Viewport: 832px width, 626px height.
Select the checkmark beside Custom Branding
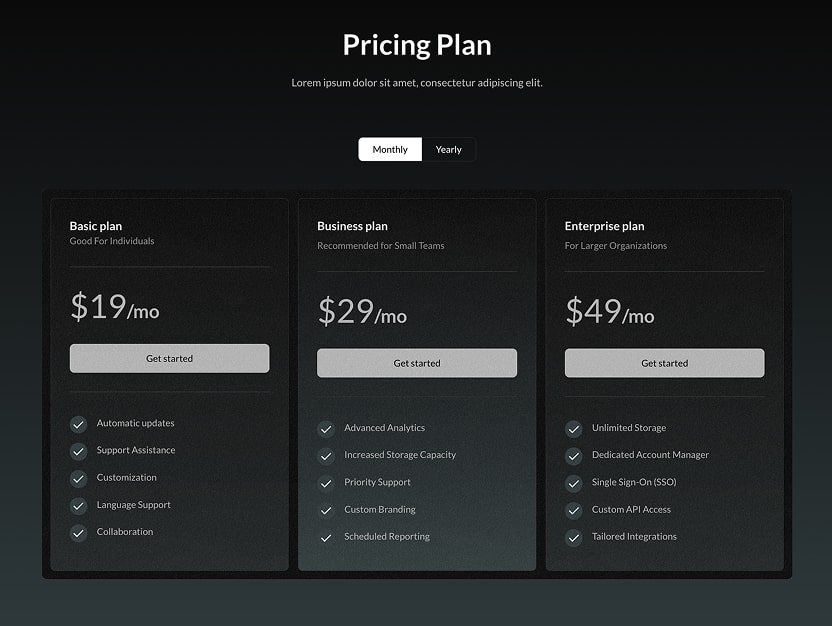tap(326, 510)
